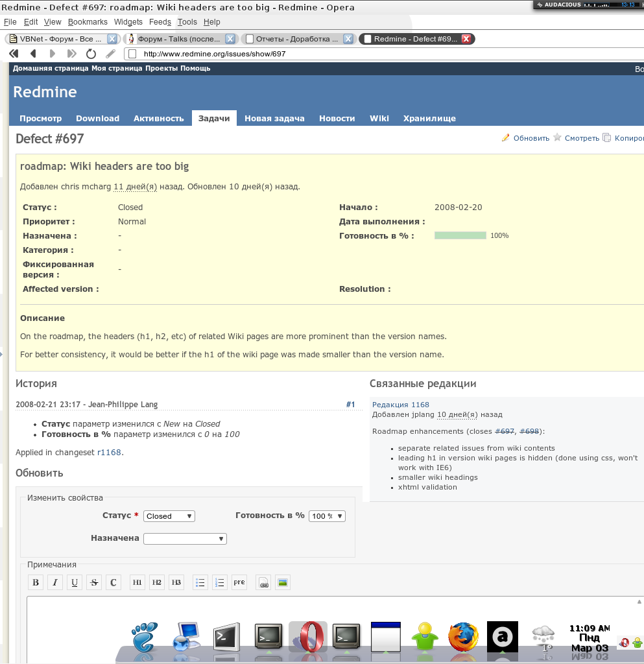644x664 pixels.
Task: Click the Обновить link near title
Action: [x=531, y=138]
